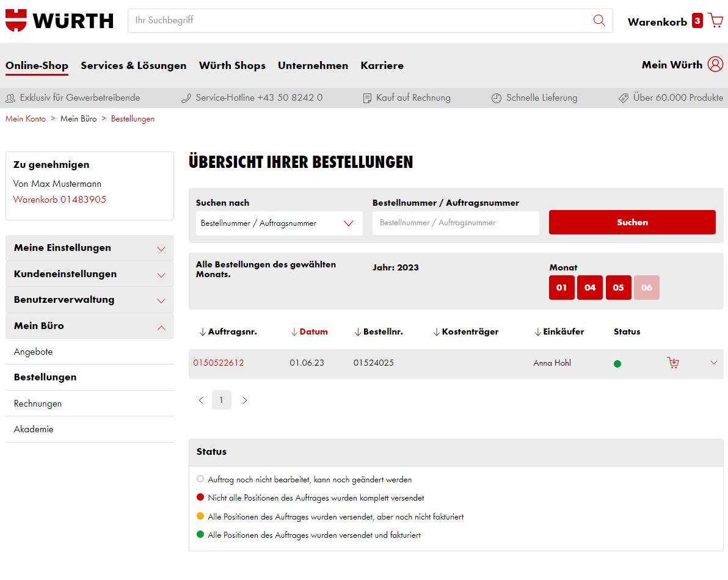Click the clock icon beside Schnelle Lieferung

point(497,98)
